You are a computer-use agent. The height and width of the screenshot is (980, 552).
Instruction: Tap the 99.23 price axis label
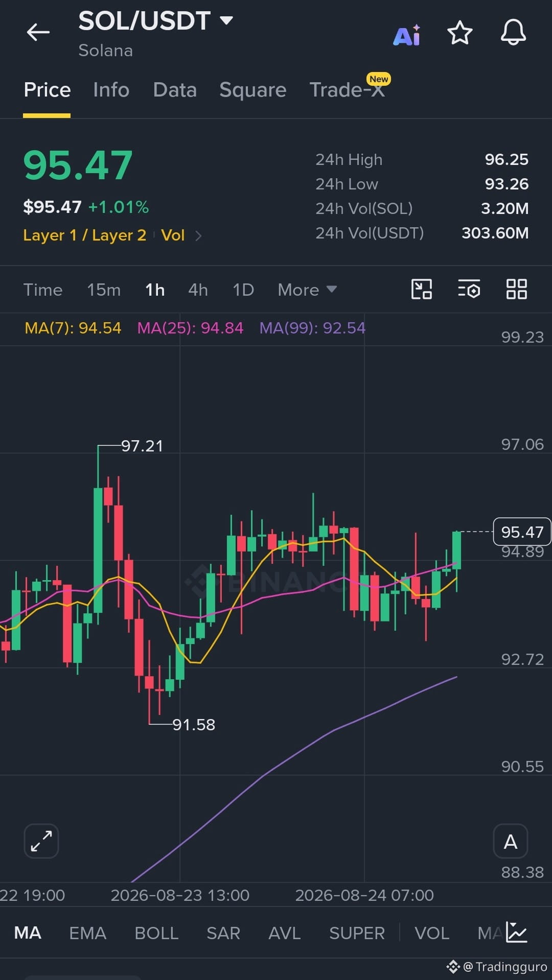click(522, 337)
